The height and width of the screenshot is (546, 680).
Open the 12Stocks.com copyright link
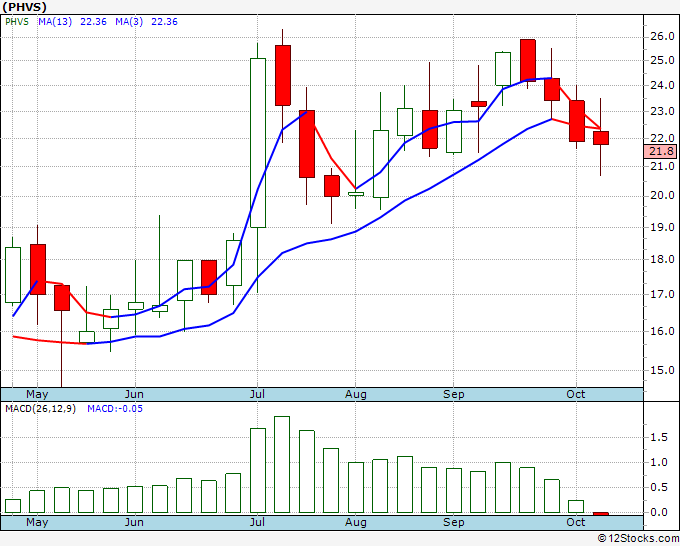coord(638,538)
